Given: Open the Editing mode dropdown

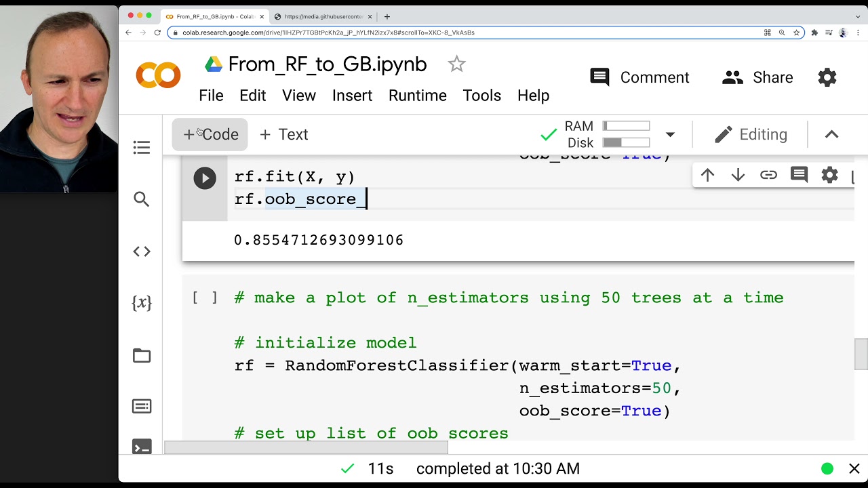Looking at the screenshot, I should point(751,134).
